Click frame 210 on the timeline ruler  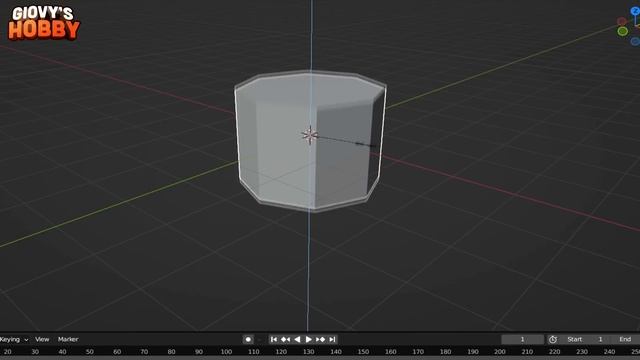[527, 351]
